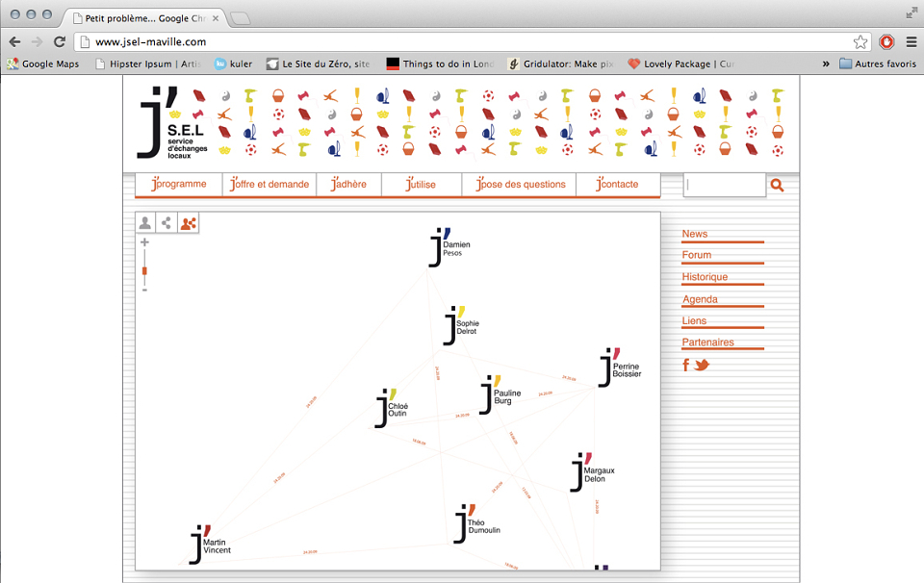The width and height of the screenshot is (924, 583).
Task: Expand hidden bookmarks with double chevron
Action: point(826,63)
